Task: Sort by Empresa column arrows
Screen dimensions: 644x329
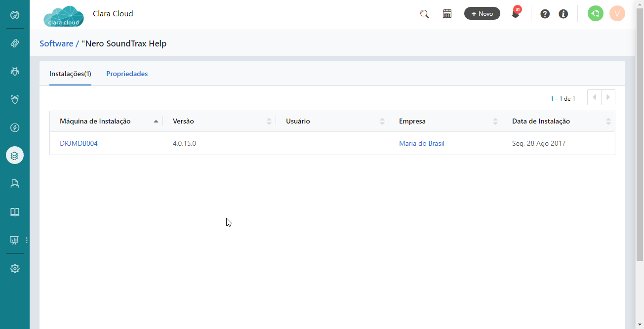Action: (495, 121)
